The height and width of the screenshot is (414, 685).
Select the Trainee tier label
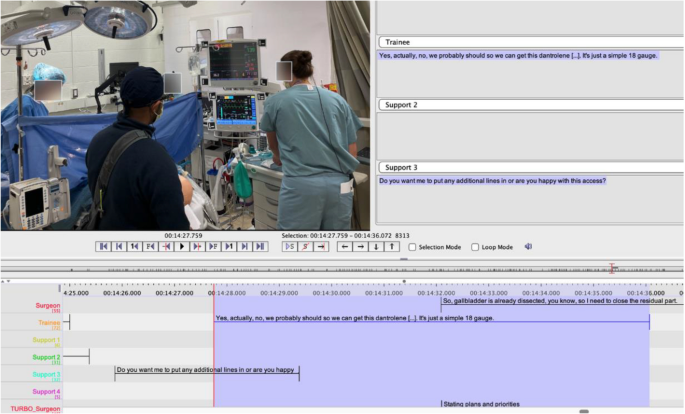[49, 323]
